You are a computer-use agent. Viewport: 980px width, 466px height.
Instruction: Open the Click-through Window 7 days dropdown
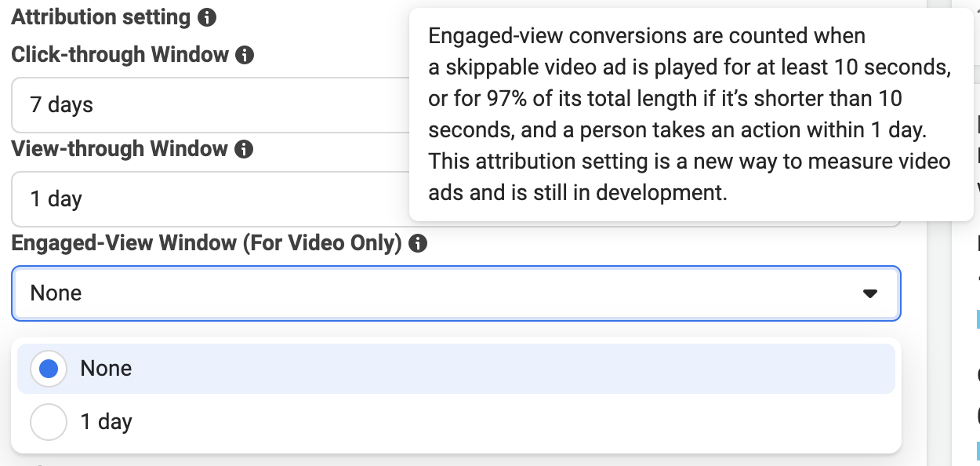210,105
